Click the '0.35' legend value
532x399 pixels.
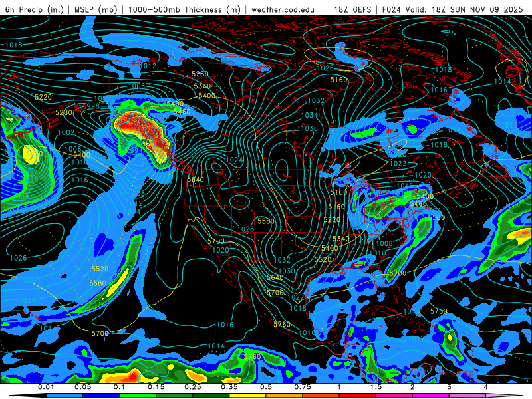[229, 387]
